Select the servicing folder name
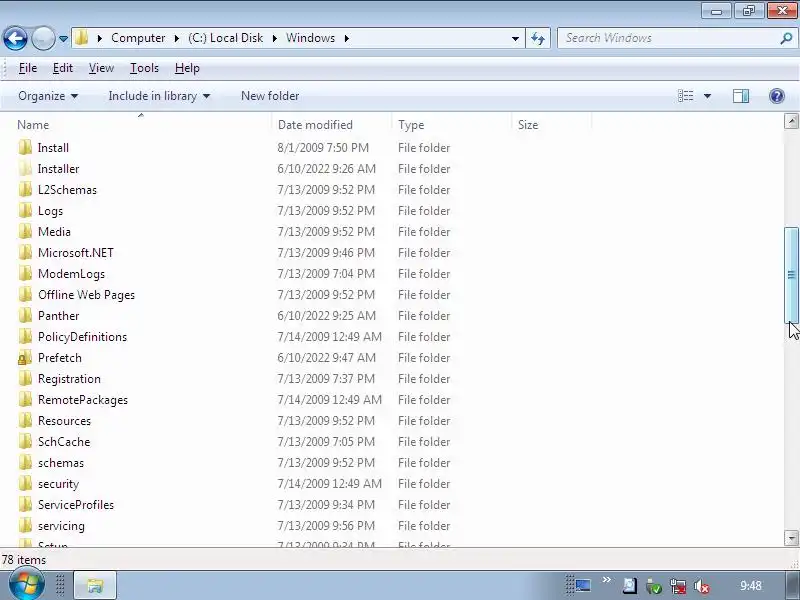This screenshot has height=600, width=800. point(61,526)
